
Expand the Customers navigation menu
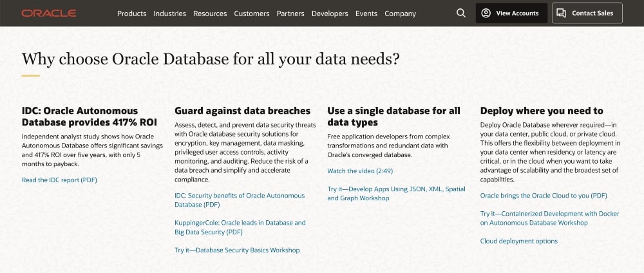coord(252,14)
